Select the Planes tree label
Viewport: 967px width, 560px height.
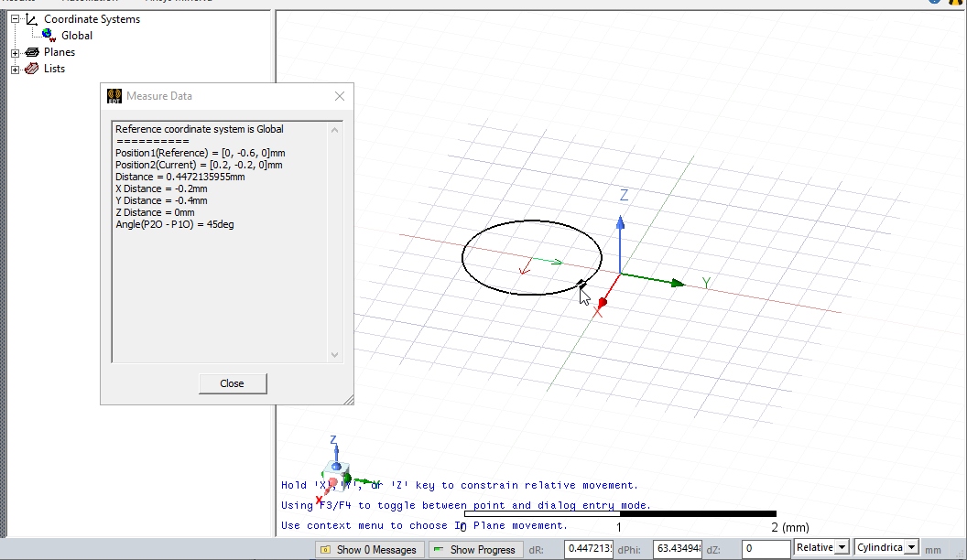(60, 52)
